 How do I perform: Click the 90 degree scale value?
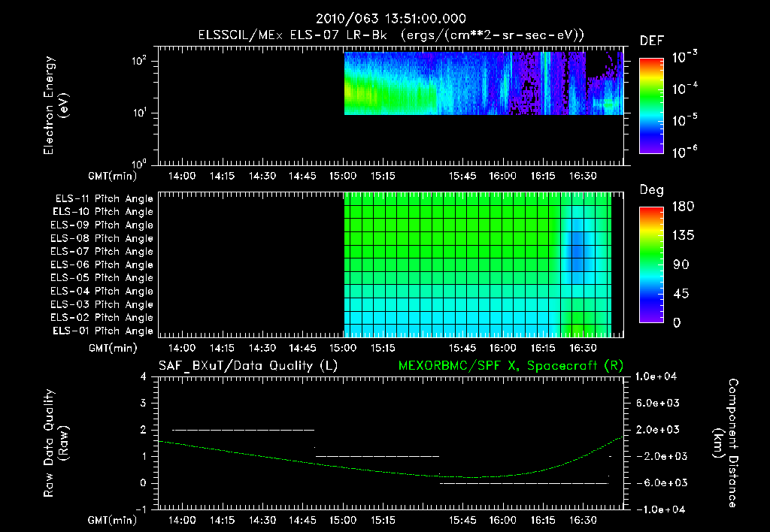point(681,264)
